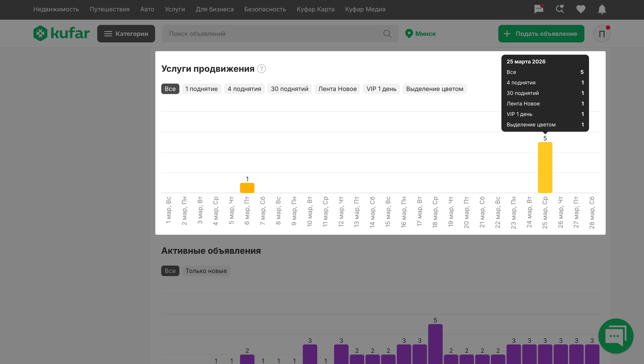Select Только новые filter
Viewport: 644px width, 364px height.
click(x=206, y=271)
